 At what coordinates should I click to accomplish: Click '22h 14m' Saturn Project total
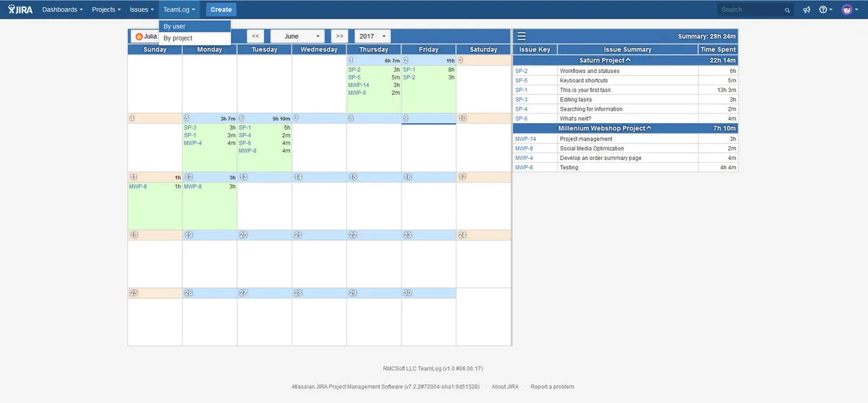click(x=723, y=60)
